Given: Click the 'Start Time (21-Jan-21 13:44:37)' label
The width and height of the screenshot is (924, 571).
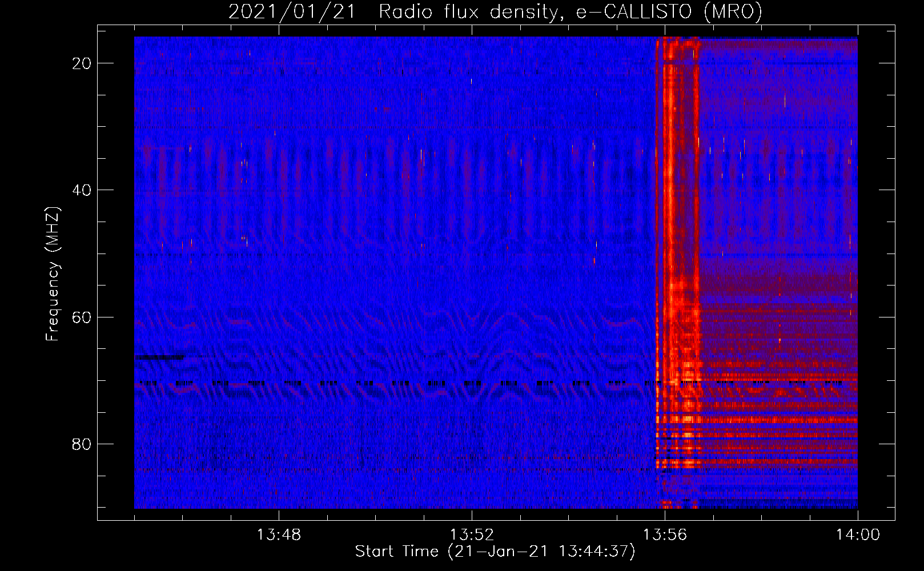Looking at the screenshot, I should [x=495, y=552].
